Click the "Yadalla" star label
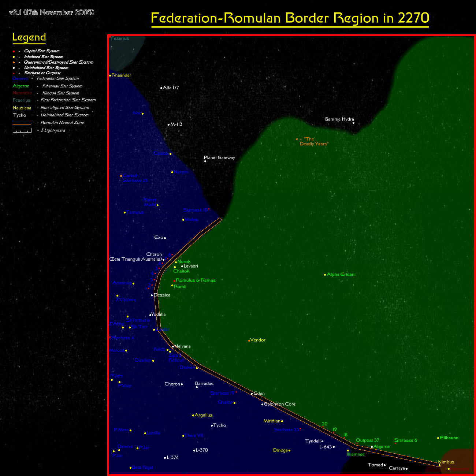This screenshot has width=476, height=476. point(158,315)
